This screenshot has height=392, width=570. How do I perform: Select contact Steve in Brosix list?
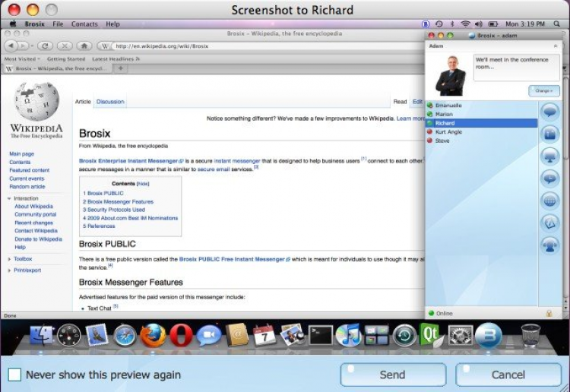tap(481, 141)
